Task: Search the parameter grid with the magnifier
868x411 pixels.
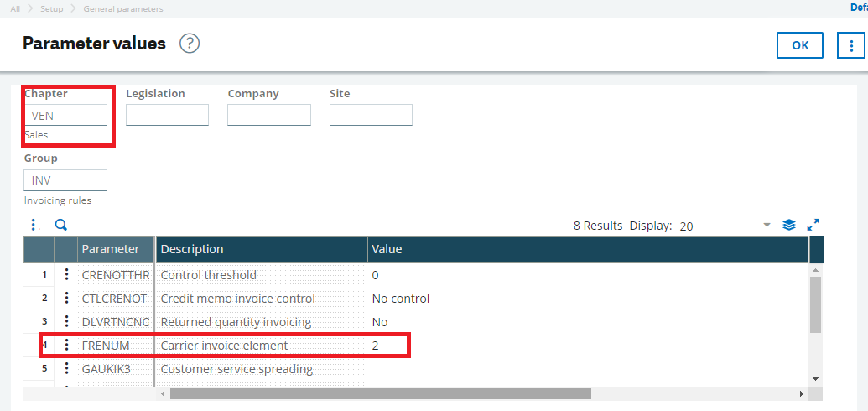Action: 61,225
